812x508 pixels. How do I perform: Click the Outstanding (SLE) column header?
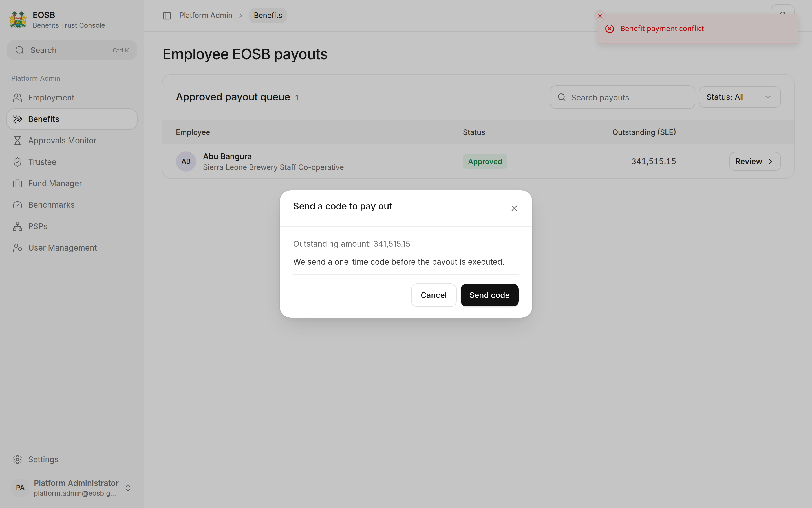644,132
